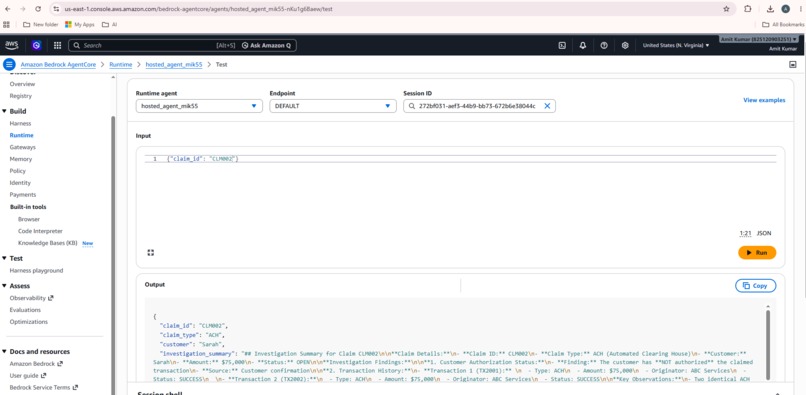This screenshot has height=395, width=806.
Task: Open Observability external link
Action: [31, 298]
